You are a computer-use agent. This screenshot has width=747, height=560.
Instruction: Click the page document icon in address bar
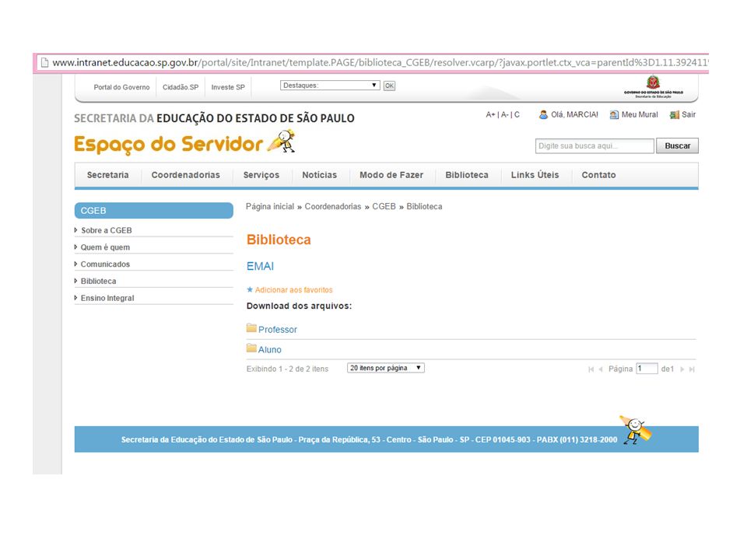(44, 62)
